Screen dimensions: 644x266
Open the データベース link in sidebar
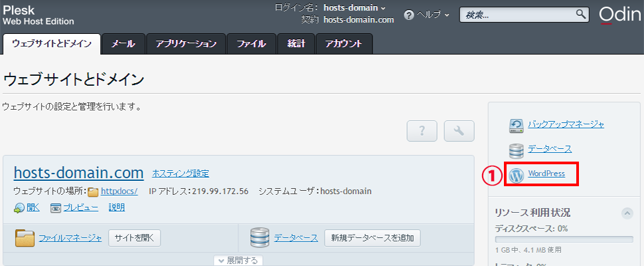point(550,149)
